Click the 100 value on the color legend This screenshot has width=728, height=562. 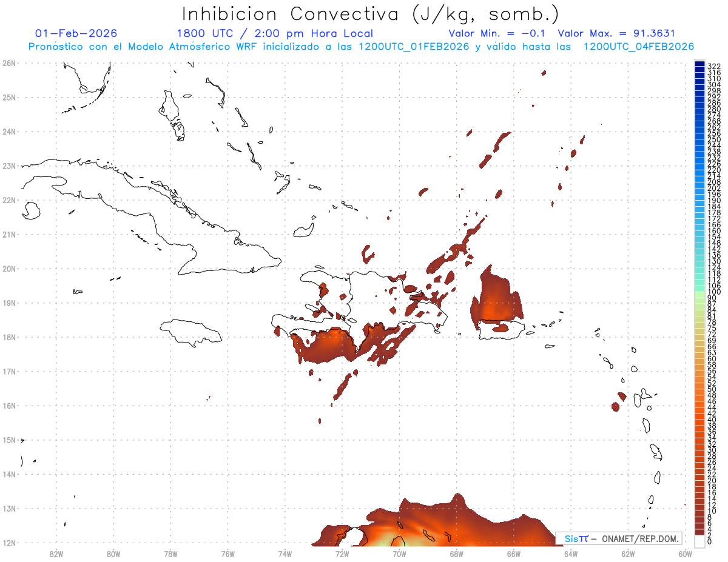[714, 292]
